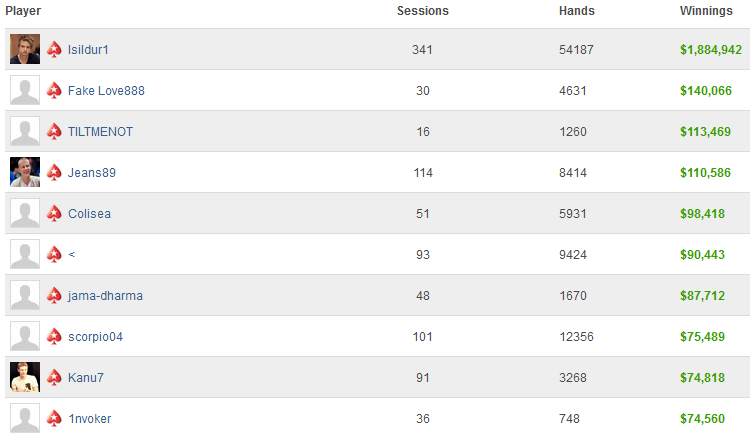Click the PokerStars icon next to 1nvoker
The height and width of the screenshot is (436, 750).
[x=54, y=419]
